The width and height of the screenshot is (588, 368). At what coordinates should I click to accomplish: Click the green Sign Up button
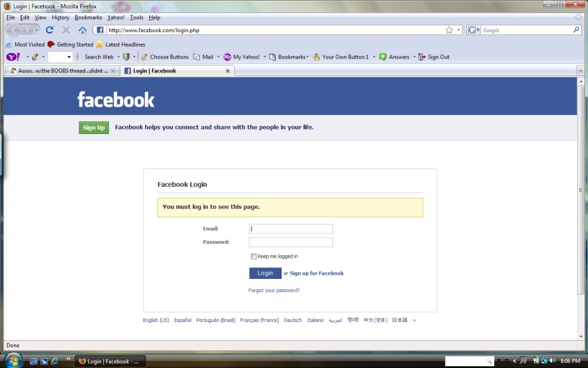pos(94,128)
